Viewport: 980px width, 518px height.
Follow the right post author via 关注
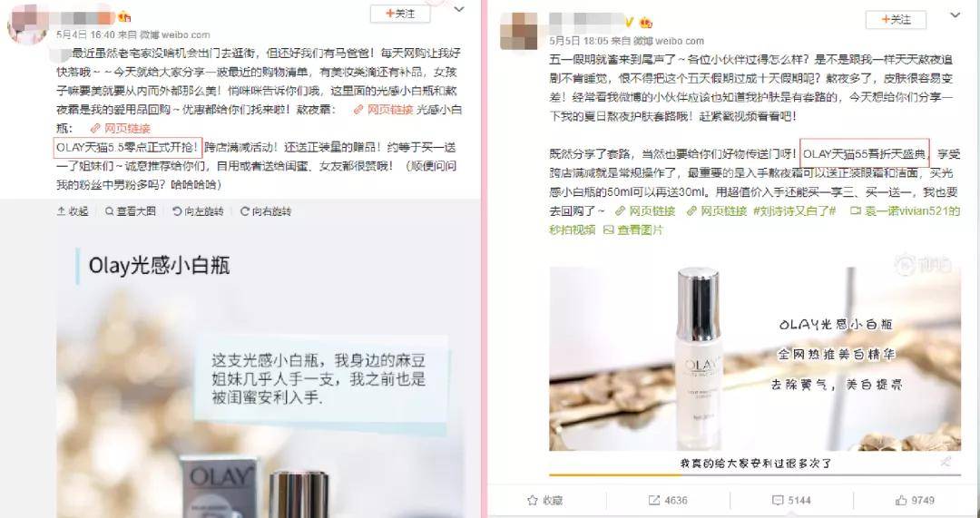pos(896,20)
